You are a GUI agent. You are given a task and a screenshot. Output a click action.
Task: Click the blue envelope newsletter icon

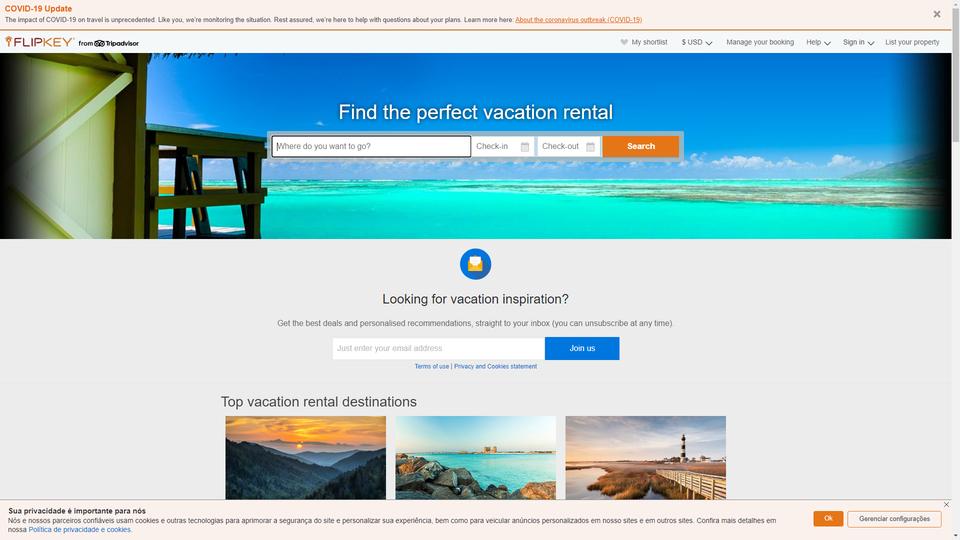click(476, 264)
